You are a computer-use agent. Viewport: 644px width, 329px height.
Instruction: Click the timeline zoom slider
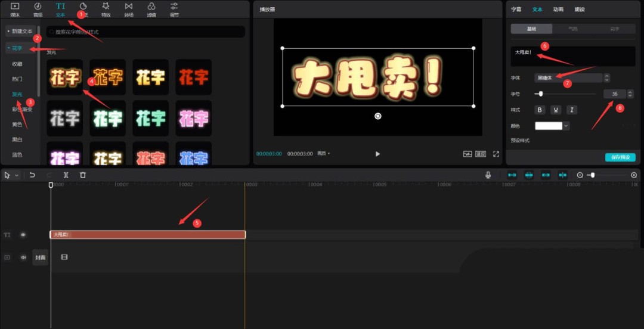click(607, 175)
